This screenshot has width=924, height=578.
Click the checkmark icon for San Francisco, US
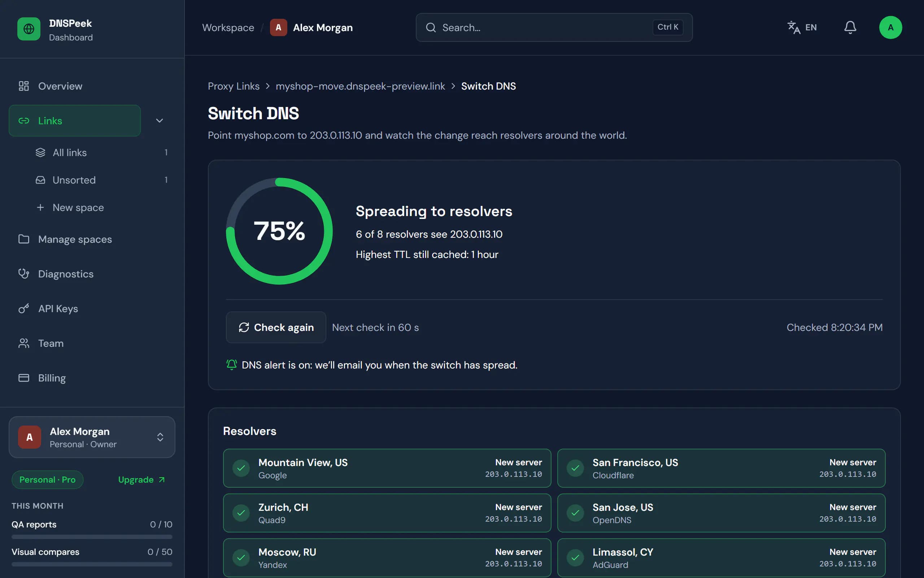click(575, 468)
